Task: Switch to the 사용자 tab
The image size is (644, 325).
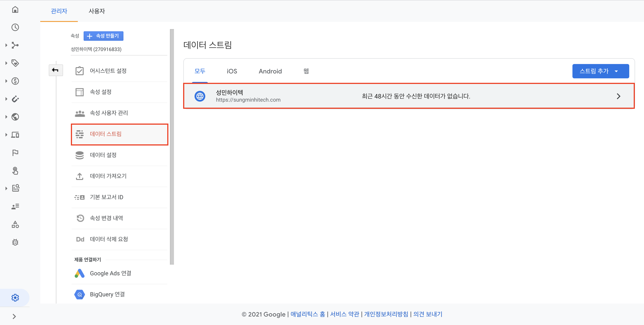Action: [97, 11]
